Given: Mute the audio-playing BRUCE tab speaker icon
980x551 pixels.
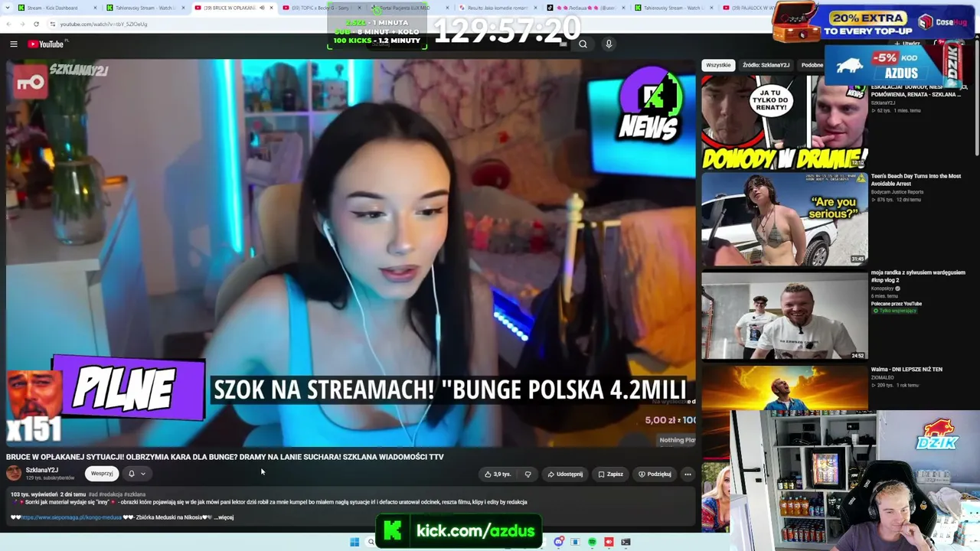Looking at the screenshot, I should pyautogui.click(x=262, y=8).
